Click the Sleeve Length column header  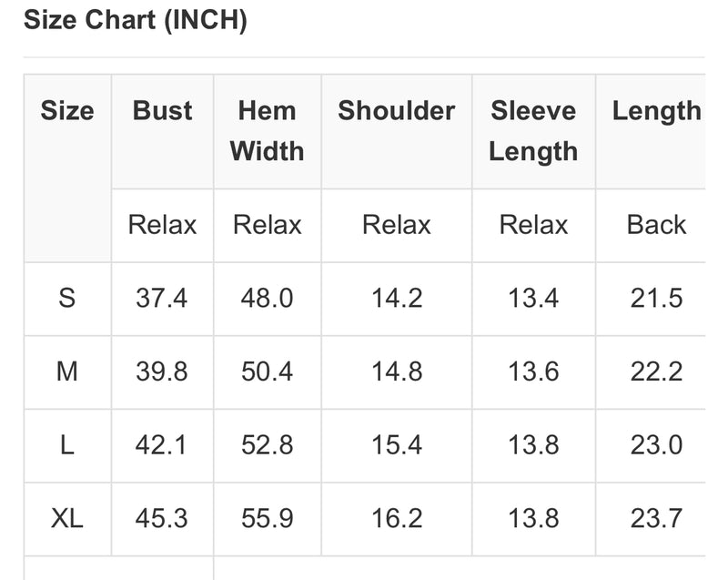533,131
